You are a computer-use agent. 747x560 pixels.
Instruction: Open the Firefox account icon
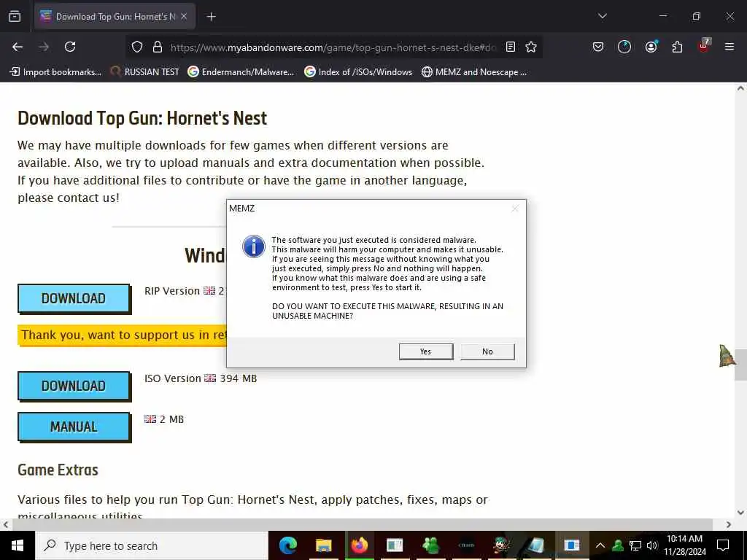[x=651, y=47]
